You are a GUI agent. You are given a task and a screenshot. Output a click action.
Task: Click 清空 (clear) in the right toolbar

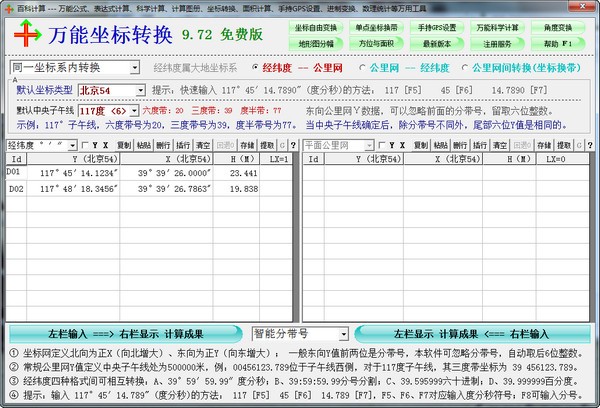500,145
